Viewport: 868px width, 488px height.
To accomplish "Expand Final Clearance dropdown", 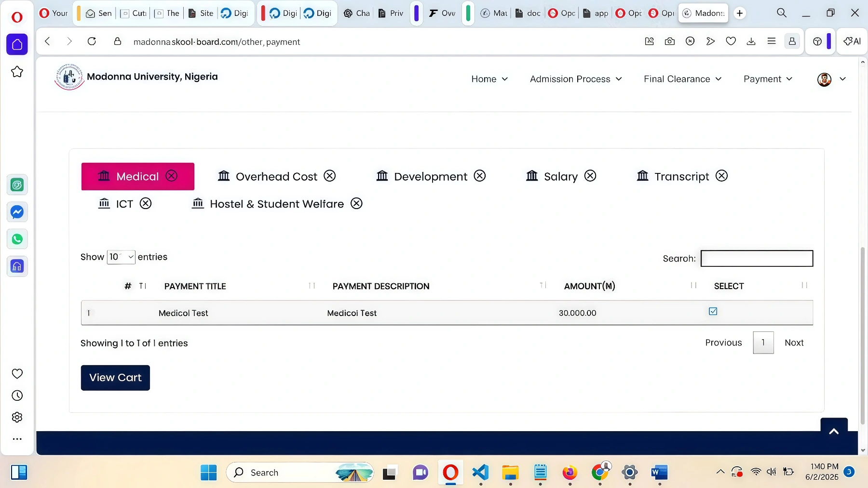I will click(683, 79).
